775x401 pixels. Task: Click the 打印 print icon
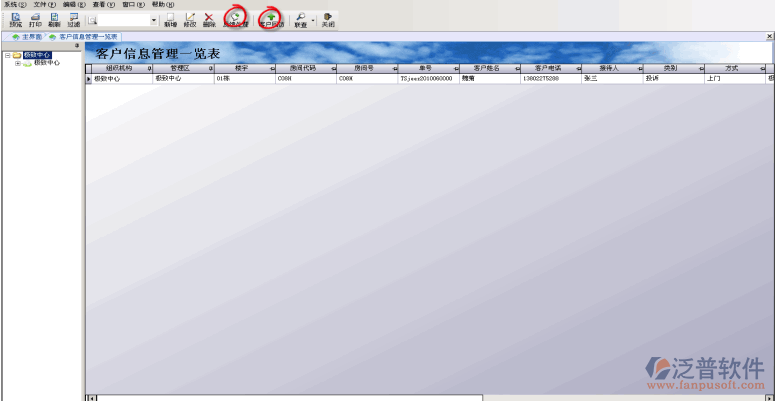coord(35,20)
